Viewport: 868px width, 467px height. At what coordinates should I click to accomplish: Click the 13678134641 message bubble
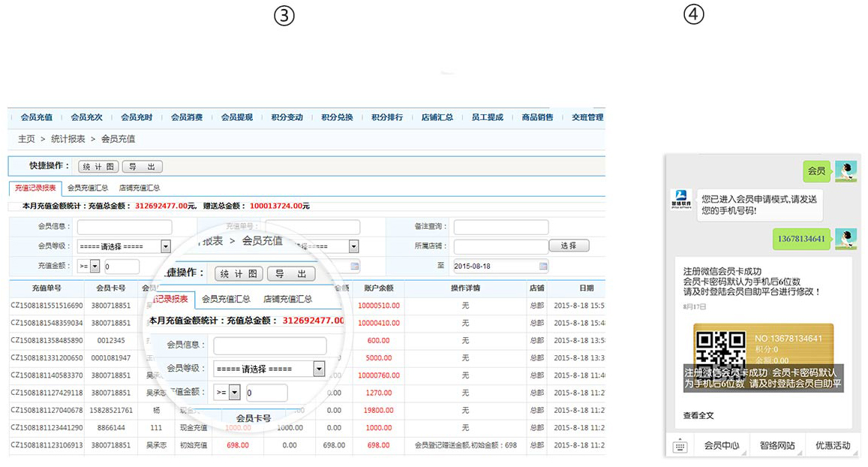[x=801, y=239]
